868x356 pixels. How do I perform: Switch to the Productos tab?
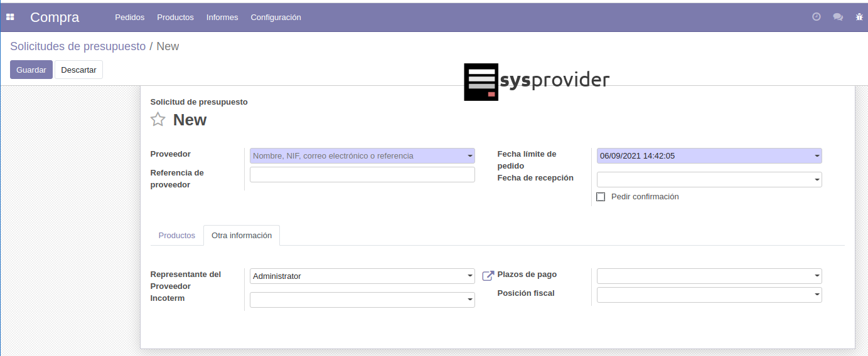tap(177, 236)
